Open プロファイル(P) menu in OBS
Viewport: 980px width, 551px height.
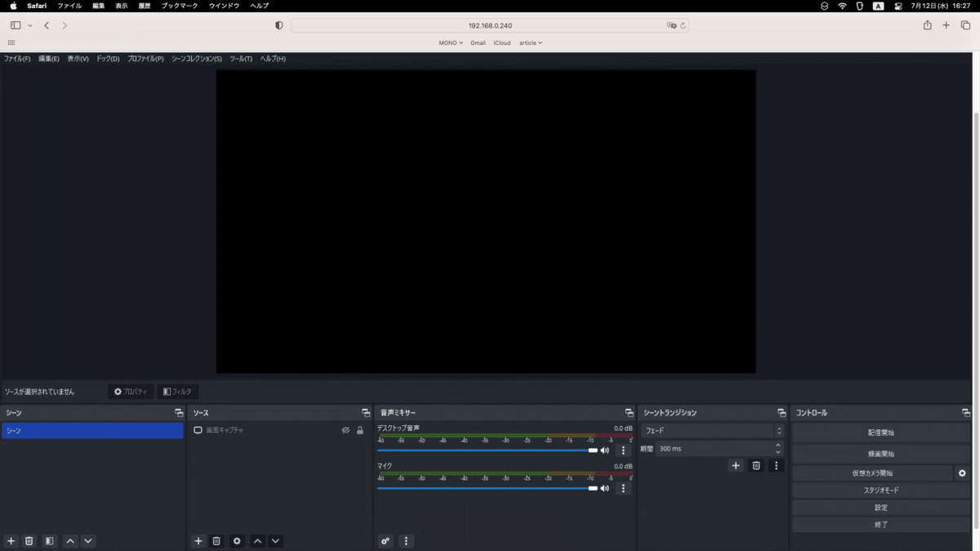tap(145, 59)
